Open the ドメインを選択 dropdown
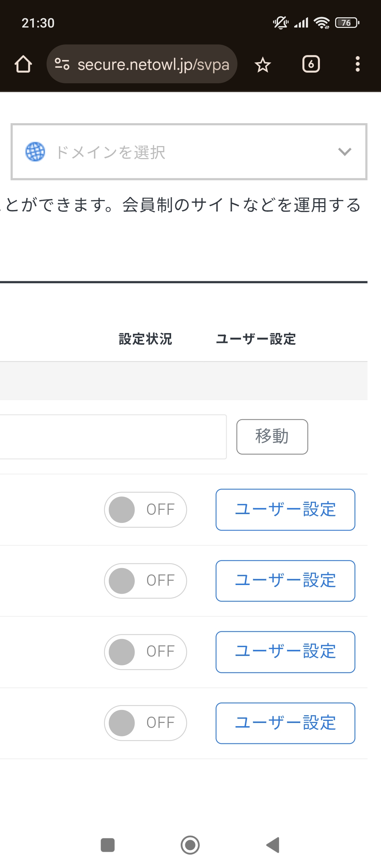This screenshot has width=381, height=868. click(189, 152)
